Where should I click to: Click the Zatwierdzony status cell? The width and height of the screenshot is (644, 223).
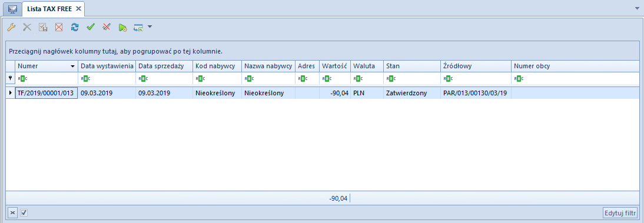[x=412, y=93]
